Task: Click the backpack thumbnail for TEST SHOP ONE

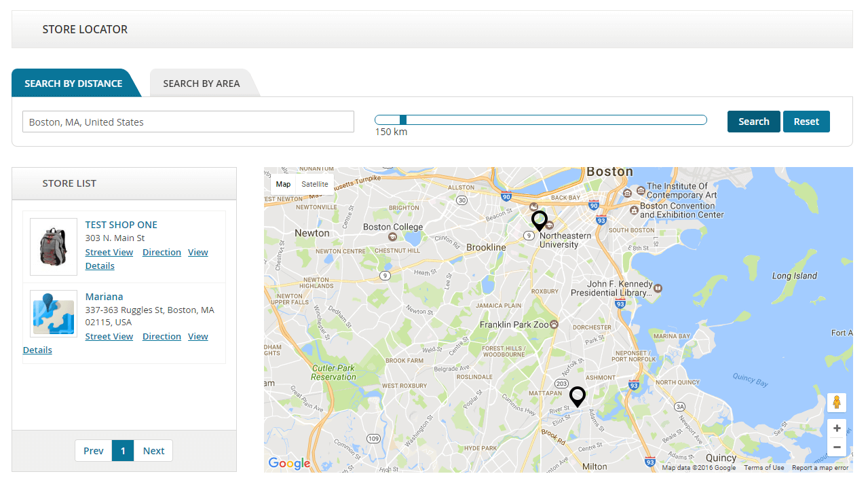Action: (x=54, y=246)
